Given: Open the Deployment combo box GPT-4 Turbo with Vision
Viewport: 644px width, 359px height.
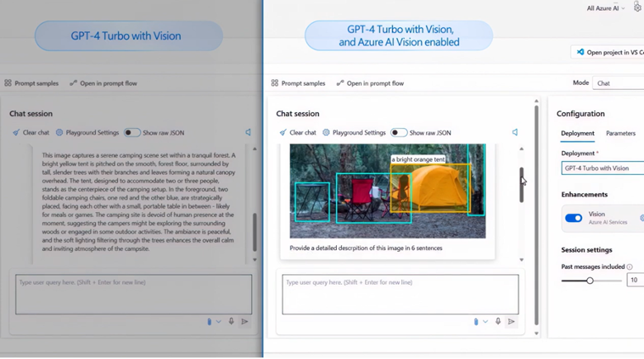Looking at the screenshot, I should tap(603, 168).
